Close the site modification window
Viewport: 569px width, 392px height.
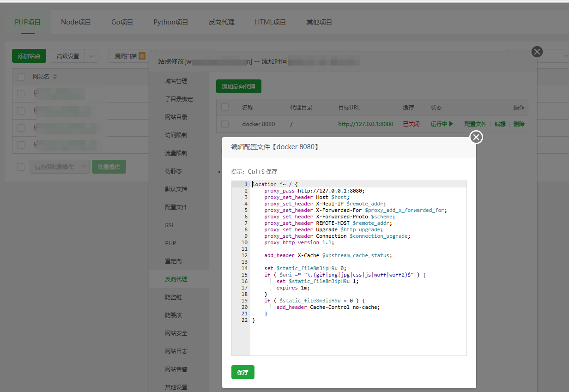537,52
